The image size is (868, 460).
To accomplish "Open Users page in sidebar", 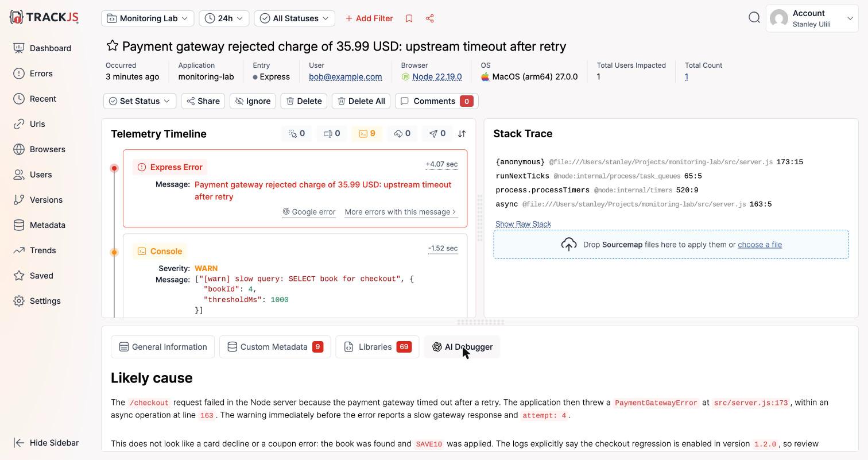I will (33, 175).
